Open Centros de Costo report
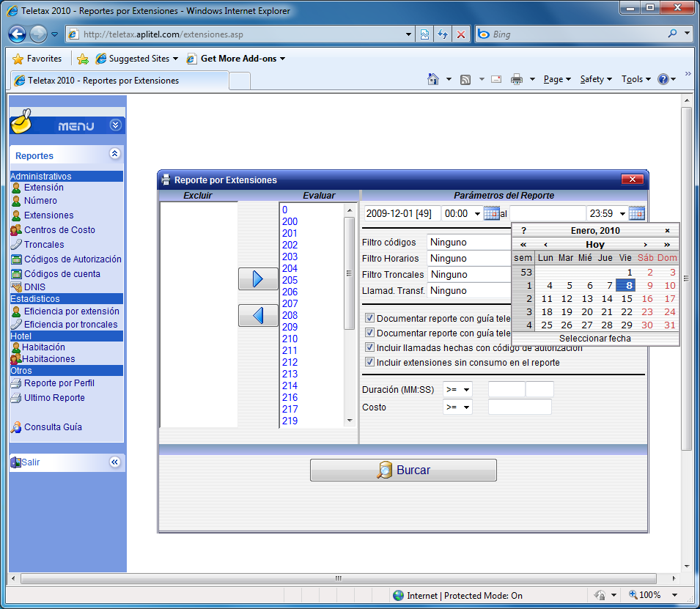 coord(59,230)
